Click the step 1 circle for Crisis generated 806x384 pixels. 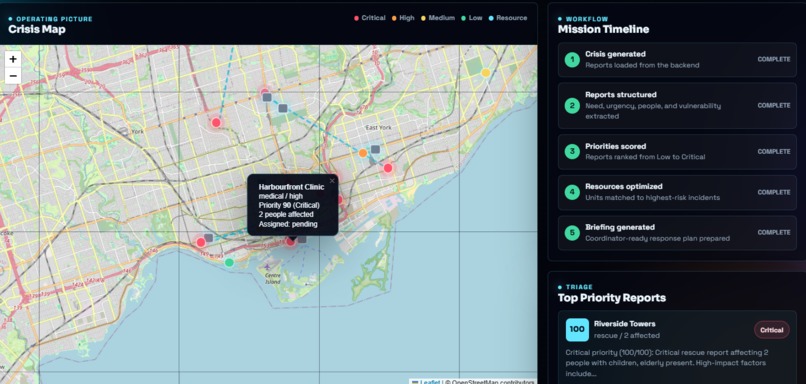pos(572,60)
